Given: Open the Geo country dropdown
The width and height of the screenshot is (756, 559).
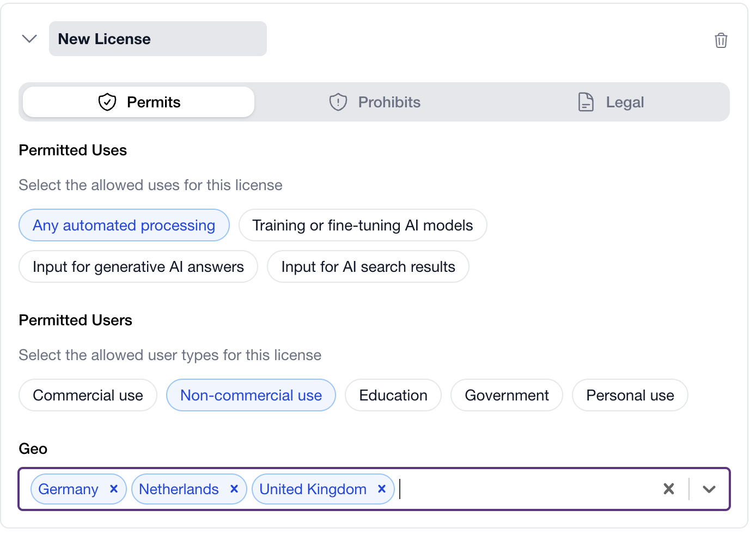Looking at the screenshot, I should click(x=709, y=489).
